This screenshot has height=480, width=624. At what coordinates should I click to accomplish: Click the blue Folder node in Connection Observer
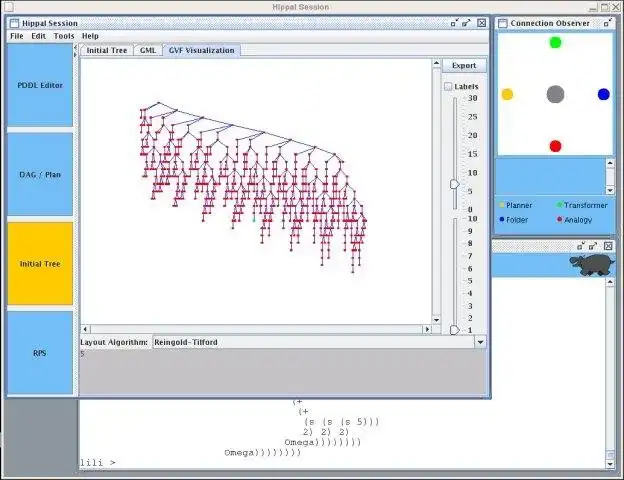(x=603, y=94)
